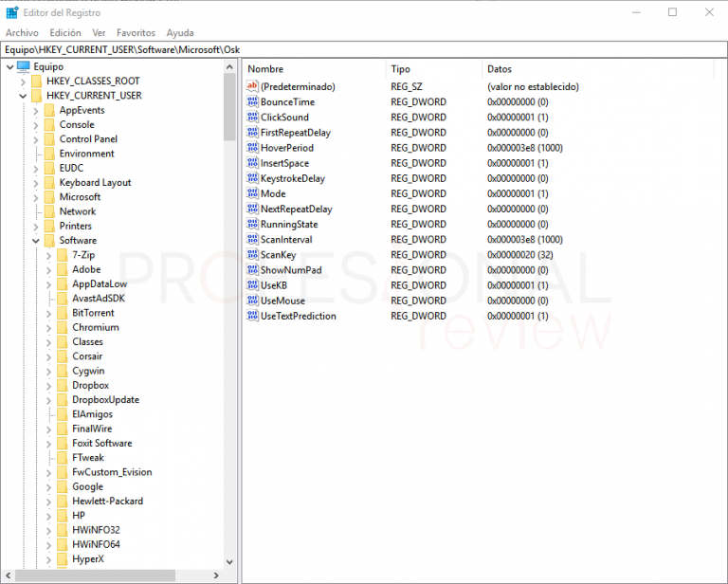
Task: Select the 0x000003e8 (1000) data of HoverPeriod
Action: click(524, 148)
